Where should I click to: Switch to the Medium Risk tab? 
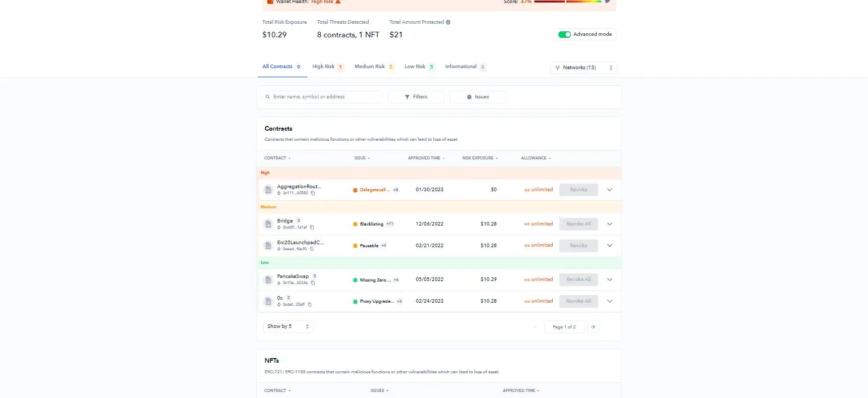coord(370,67)
